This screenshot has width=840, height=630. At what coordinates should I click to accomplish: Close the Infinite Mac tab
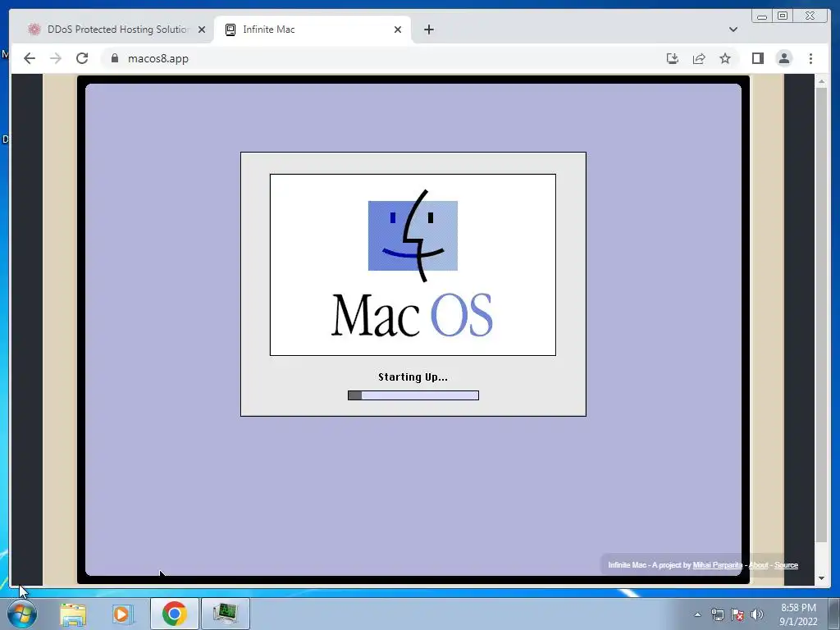(398, 30)
